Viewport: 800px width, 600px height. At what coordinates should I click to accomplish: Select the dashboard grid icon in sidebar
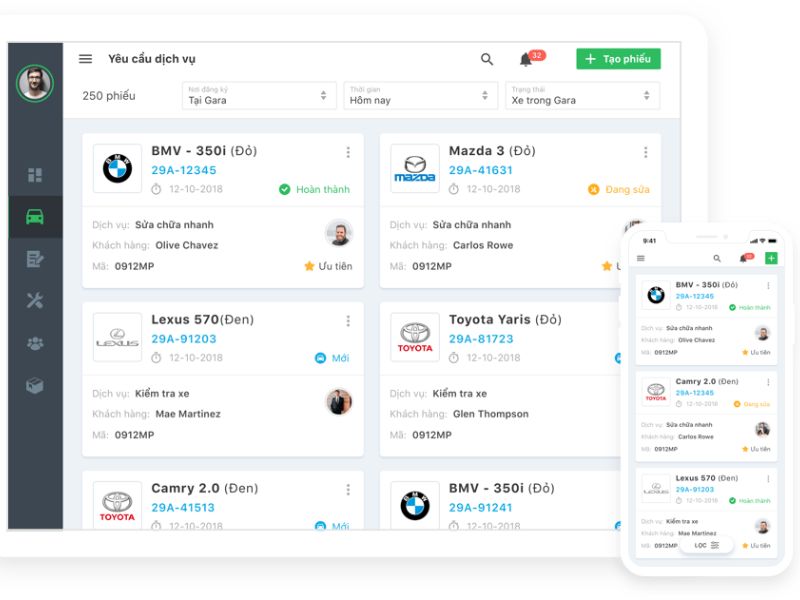tap(35, 175)
